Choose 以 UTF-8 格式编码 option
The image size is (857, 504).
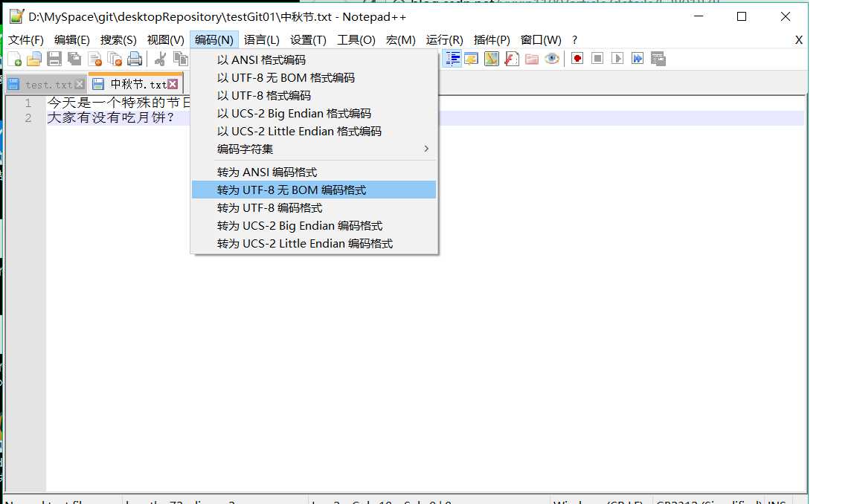[314, 96]
